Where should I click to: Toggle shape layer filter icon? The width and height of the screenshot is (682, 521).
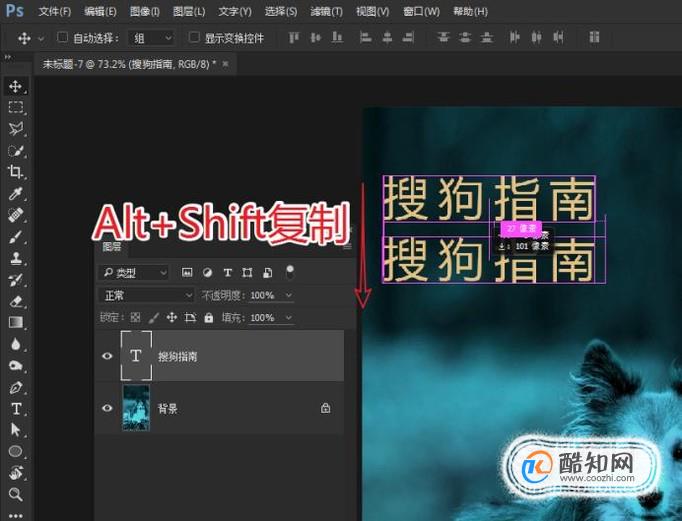click(x=247, y=273)
